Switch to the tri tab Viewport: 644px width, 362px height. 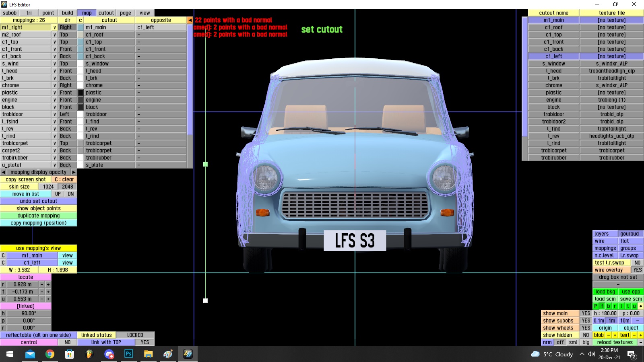pyautogui.click(x=29, y=13)
